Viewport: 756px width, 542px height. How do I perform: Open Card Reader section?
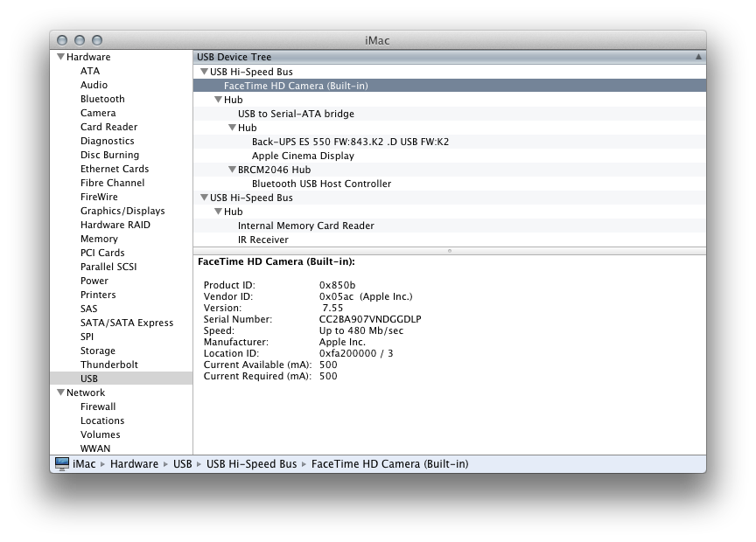point(109,127)
